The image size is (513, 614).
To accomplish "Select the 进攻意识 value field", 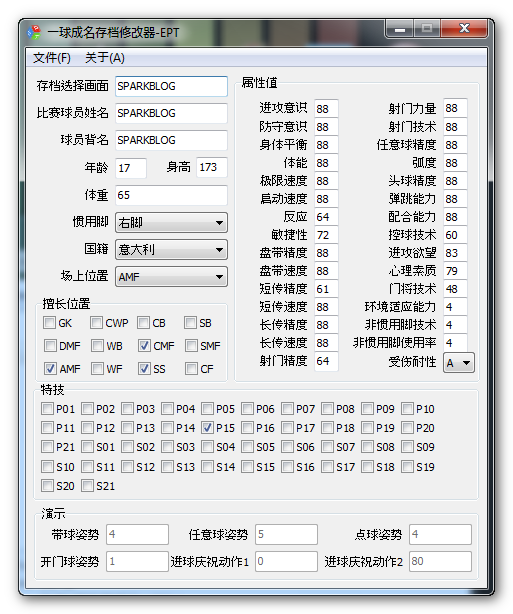I will click(x=326, y=108).
